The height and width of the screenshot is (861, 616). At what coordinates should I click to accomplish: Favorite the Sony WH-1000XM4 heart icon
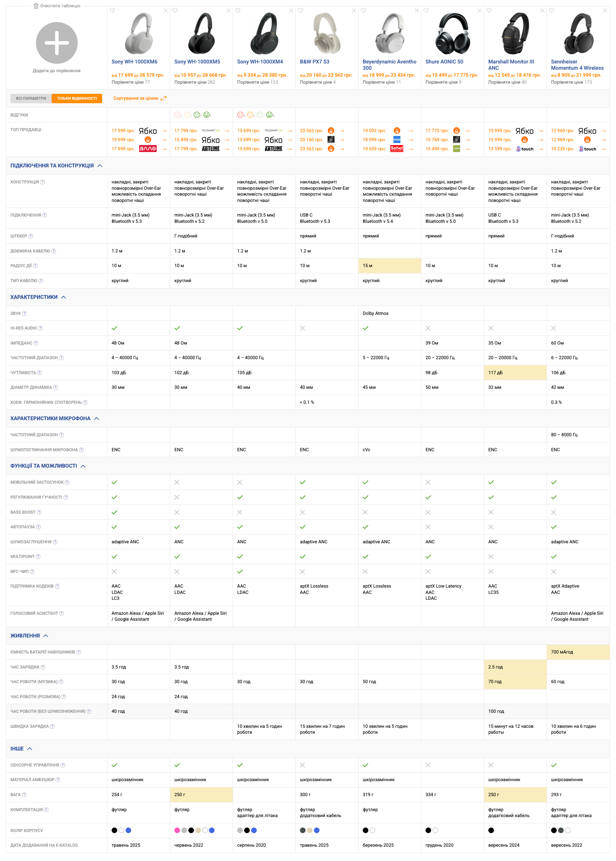coord(238,10)
